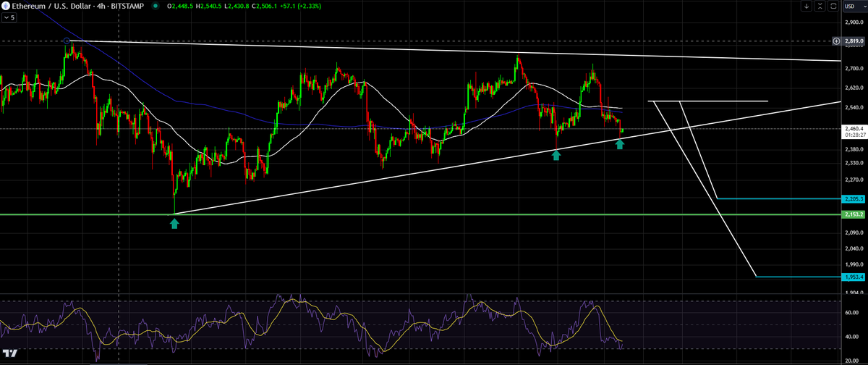
Task: Click the rightmost green up-arrow marker
Action: click(x=619, y=145)
